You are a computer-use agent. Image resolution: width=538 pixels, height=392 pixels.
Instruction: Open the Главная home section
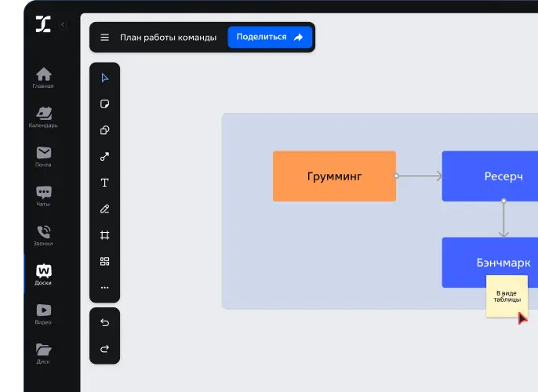[x=44, y=78]
